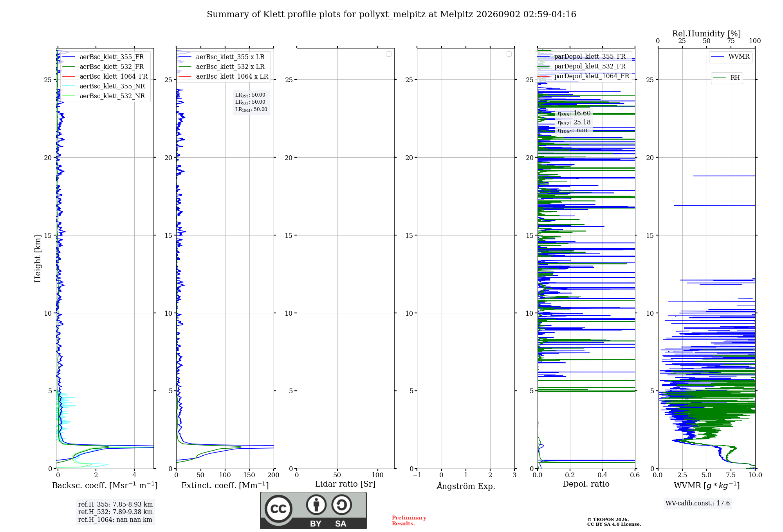The image size is (783, 532).
Task: Click the 'Depol. ratio' axis label
Action: [x=586, y=484]
